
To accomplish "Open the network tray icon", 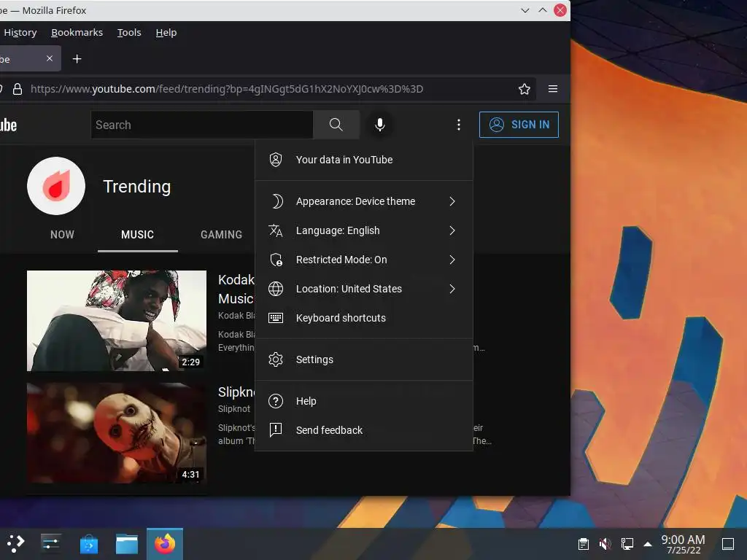I will (627, 544).
